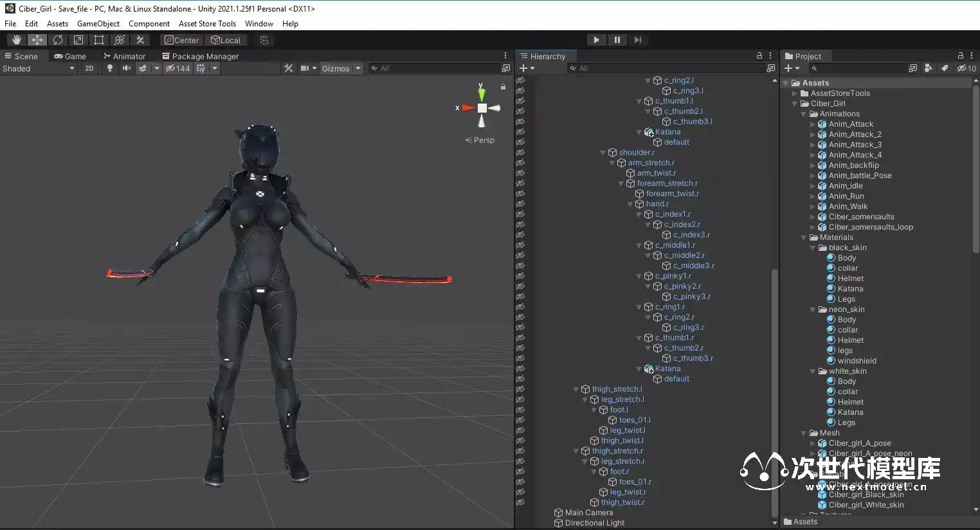Viewport: 980px width, 530px height.
Task: Click the Local handle rotation button
Action: [226, 40]
